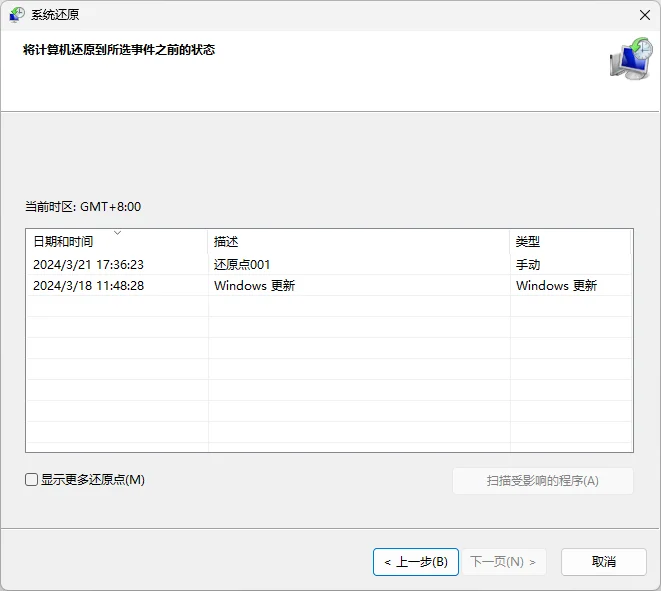661x591 pixels.
Task: Click the restore computer clock graphic icon
Action: (631, 59)
